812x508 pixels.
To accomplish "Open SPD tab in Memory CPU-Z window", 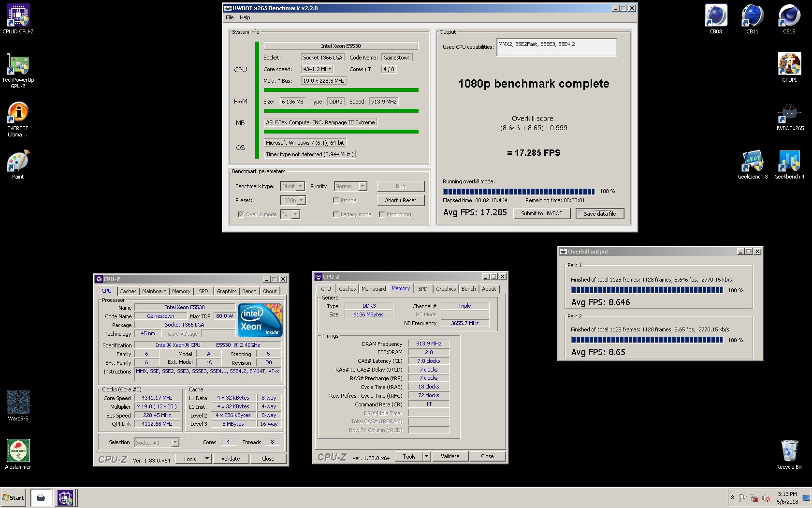I will (x=423, y=289).
